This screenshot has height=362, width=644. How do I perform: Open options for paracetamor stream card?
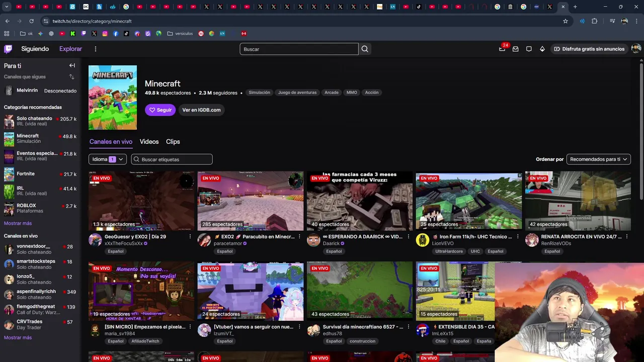(299, 236)
